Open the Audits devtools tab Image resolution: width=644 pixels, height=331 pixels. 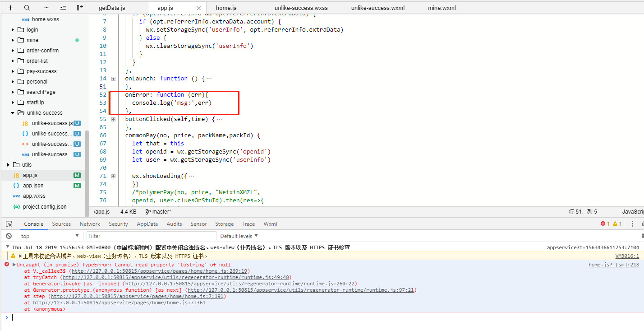(174, 224)
